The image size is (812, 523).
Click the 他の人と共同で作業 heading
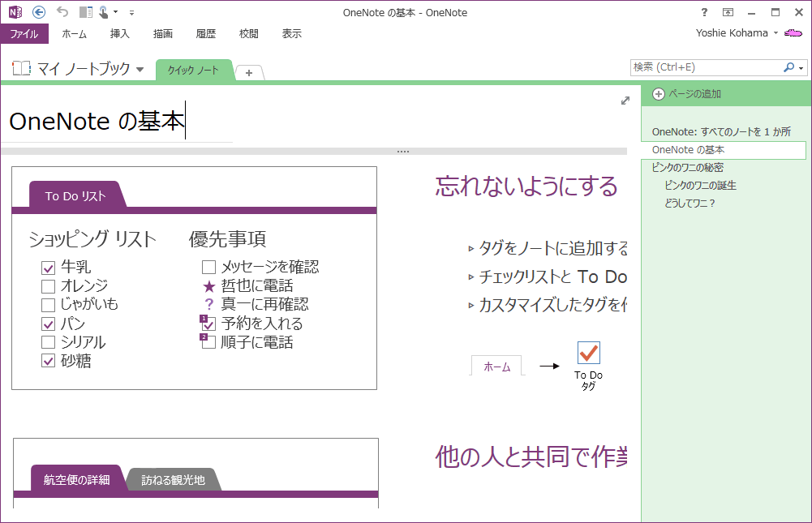[x=531, y=457]
